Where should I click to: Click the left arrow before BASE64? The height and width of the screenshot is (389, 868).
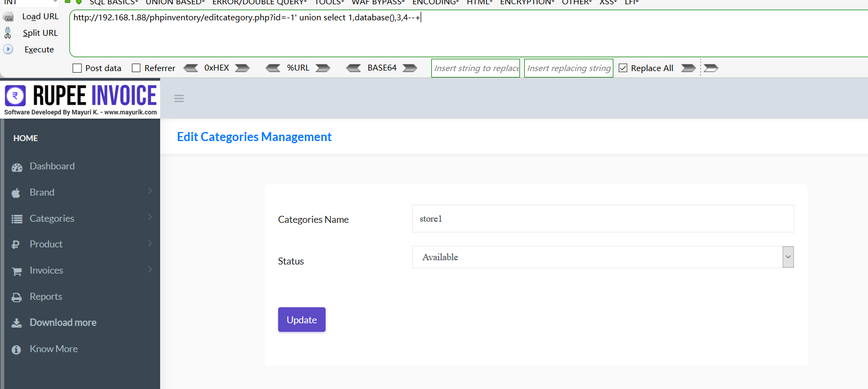[x=353, y=68]
